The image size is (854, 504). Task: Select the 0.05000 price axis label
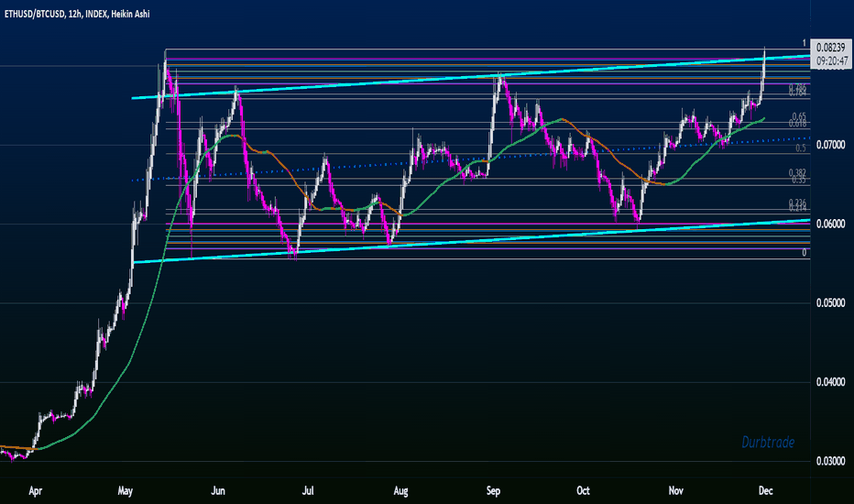point(830,303)
